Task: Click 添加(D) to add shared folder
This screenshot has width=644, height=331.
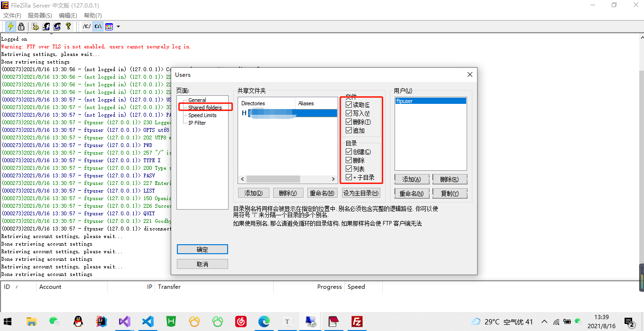Action: 253,193
